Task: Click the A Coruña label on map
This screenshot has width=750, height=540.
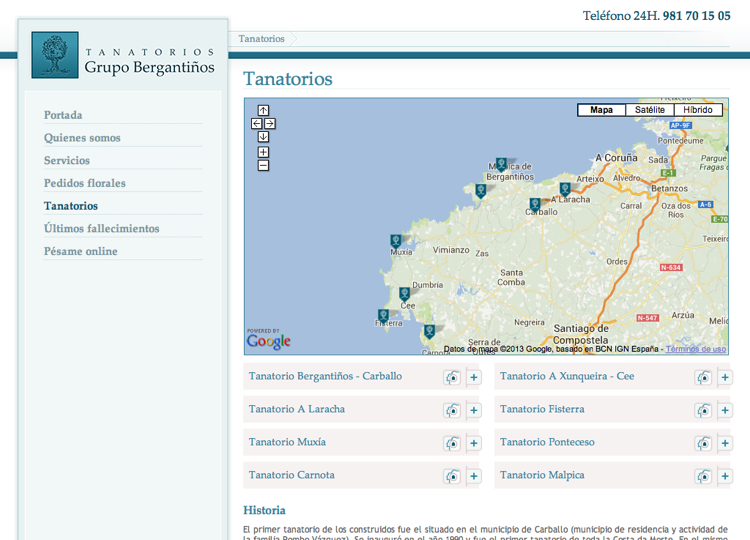Action: tap(616, 158)
